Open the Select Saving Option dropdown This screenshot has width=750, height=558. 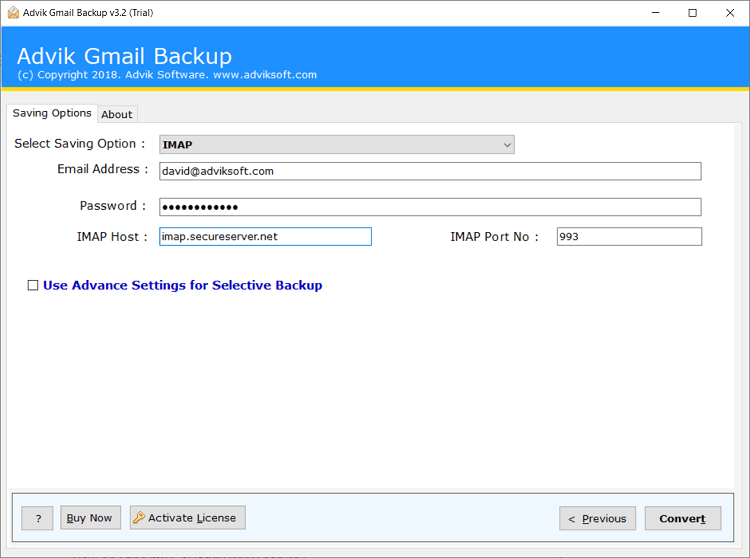[x=337, y=144]
